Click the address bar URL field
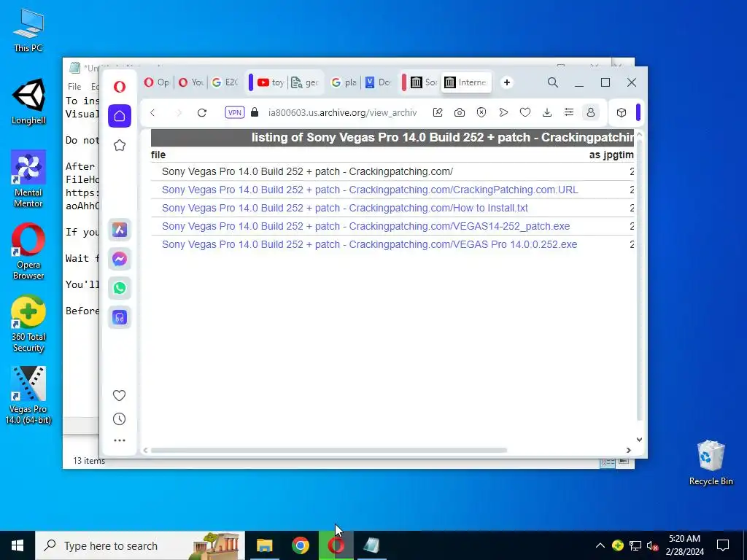747x560 pixels. point(342,112)
